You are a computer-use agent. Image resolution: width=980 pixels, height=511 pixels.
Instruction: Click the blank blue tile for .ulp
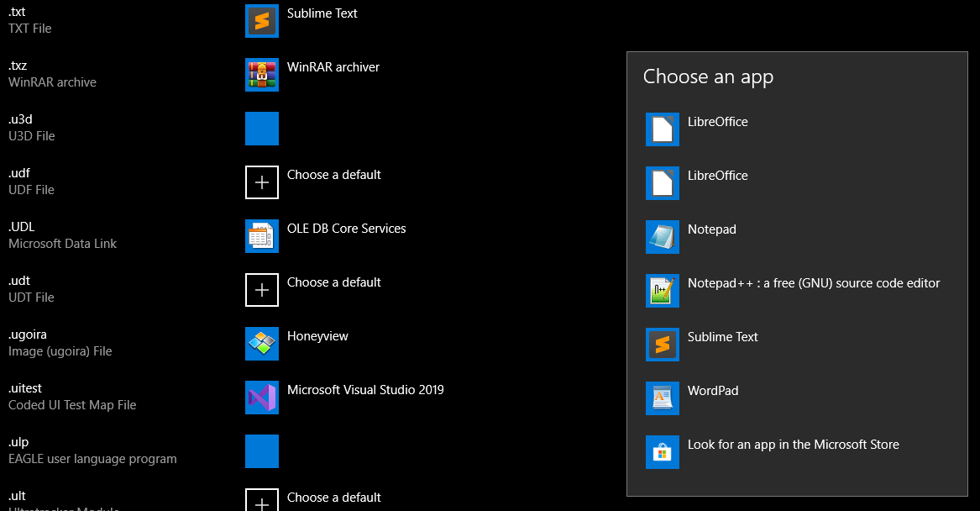262,451
